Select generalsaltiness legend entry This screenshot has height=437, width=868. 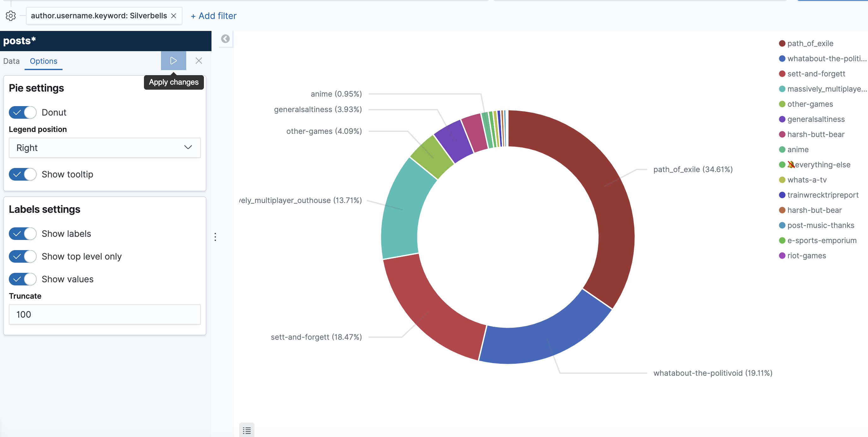coord(812,119)
